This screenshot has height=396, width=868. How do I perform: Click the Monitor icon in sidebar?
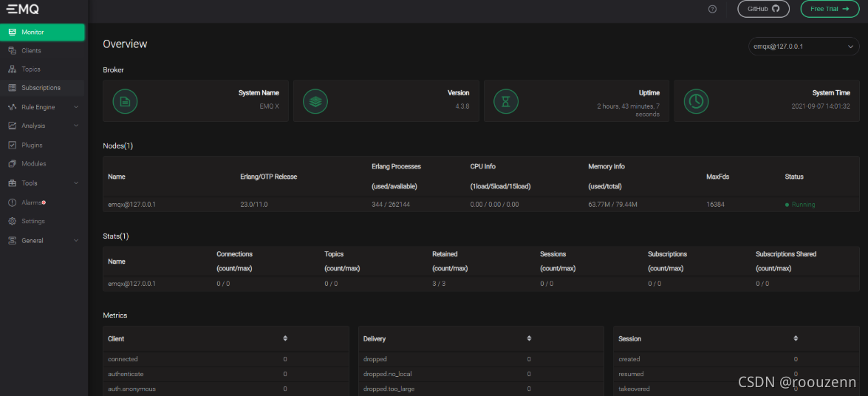(x=12, y=32)
